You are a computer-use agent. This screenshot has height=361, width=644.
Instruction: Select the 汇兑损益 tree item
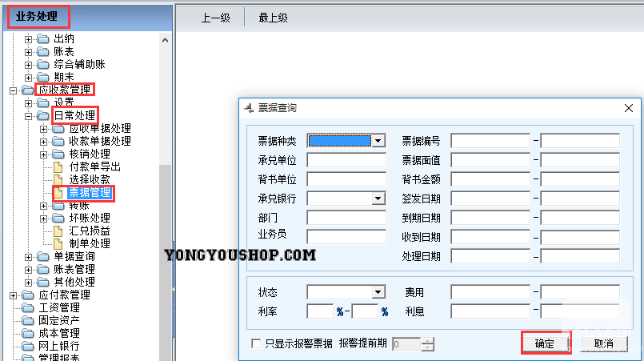(90, 231)
